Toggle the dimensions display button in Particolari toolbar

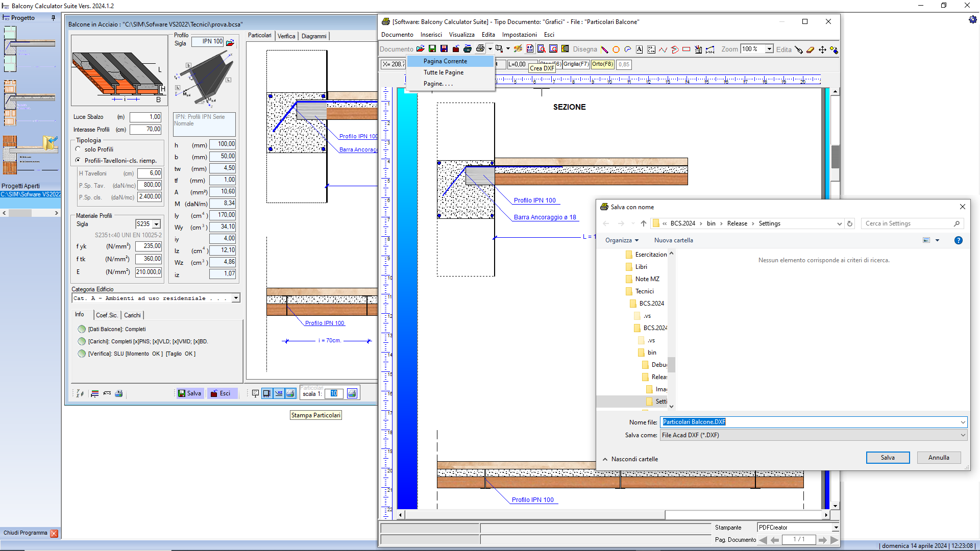(x=267, y=393)
